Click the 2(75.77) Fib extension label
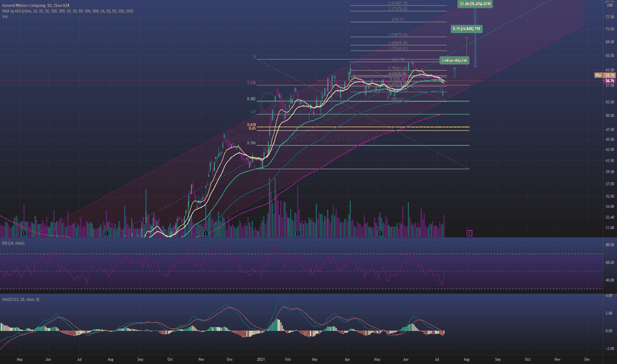This screenshot has height=364, width=617. (x=397, y=19)
